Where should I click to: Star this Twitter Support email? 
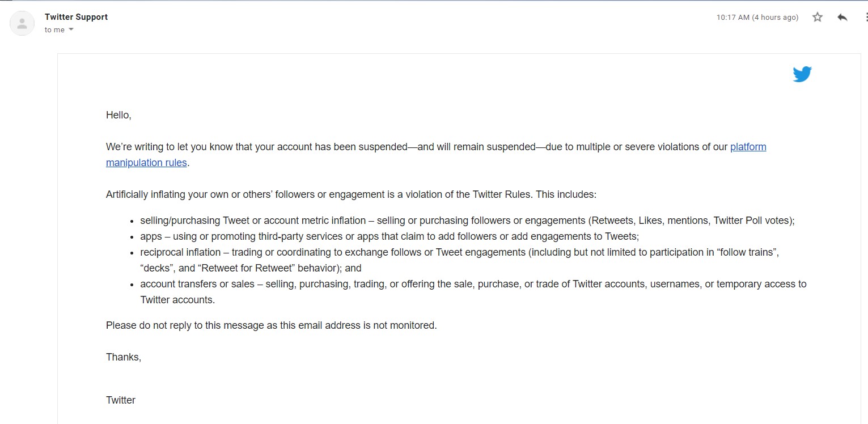(x=817, y=17)
